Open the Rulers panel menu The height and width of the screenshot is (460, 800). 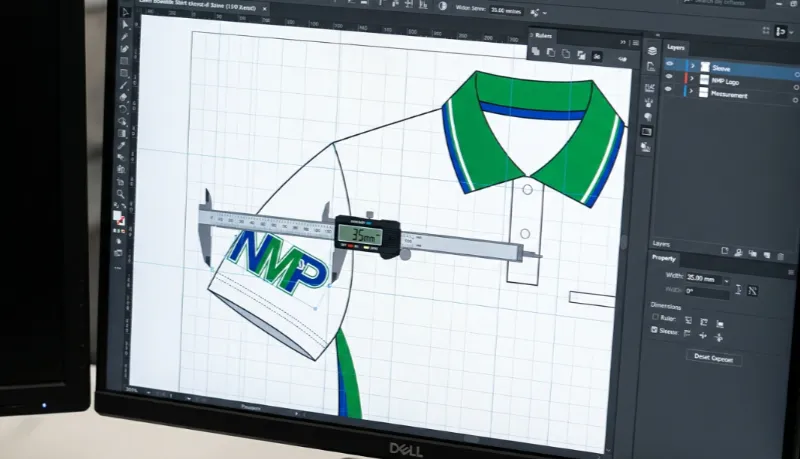[x=636, y=43]
